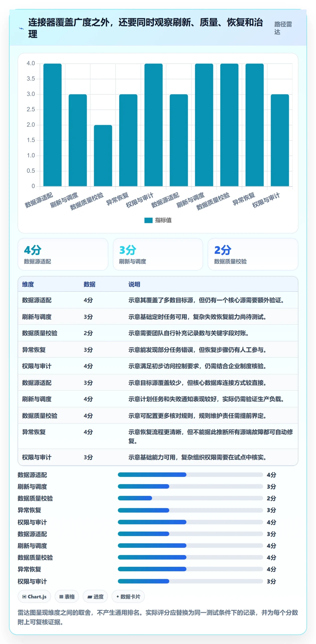
Task: Click the footnote starting 雷达图呈现维度之间的取舍
Action: tap(158, 617)
